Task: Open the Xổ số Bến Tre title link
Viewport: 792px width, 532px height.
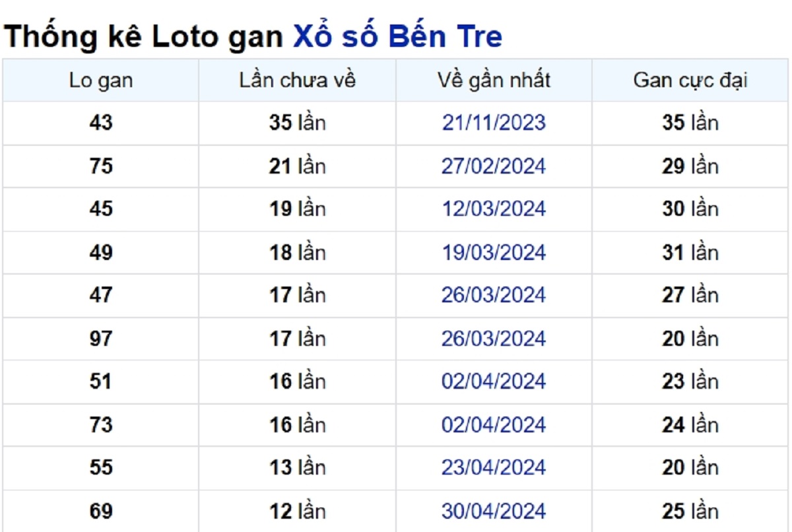Action: (x=397, y=36)
